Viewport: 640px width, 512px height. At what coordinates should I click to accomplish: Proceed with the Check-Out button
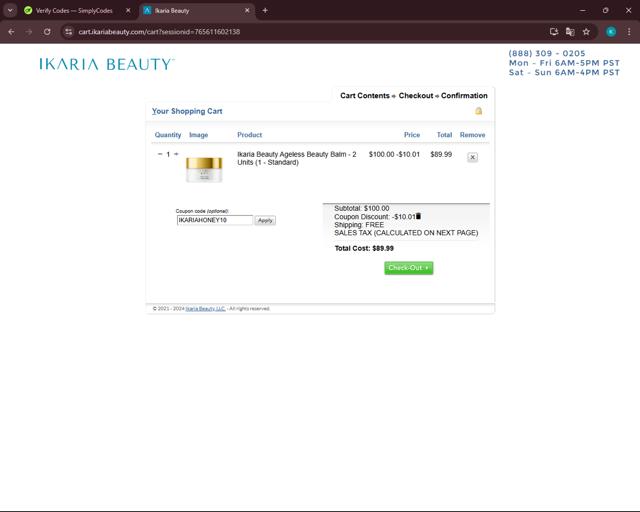(x=409, y=268)
